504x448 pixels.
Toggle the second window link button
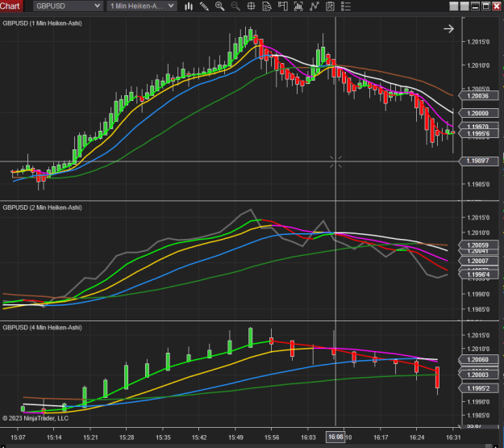[x=464, y=6]
